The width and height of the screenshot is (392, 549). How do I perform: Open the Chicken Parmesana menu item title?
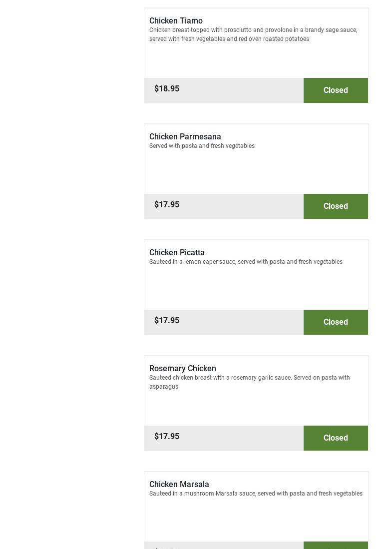click(x=185, y=136)
